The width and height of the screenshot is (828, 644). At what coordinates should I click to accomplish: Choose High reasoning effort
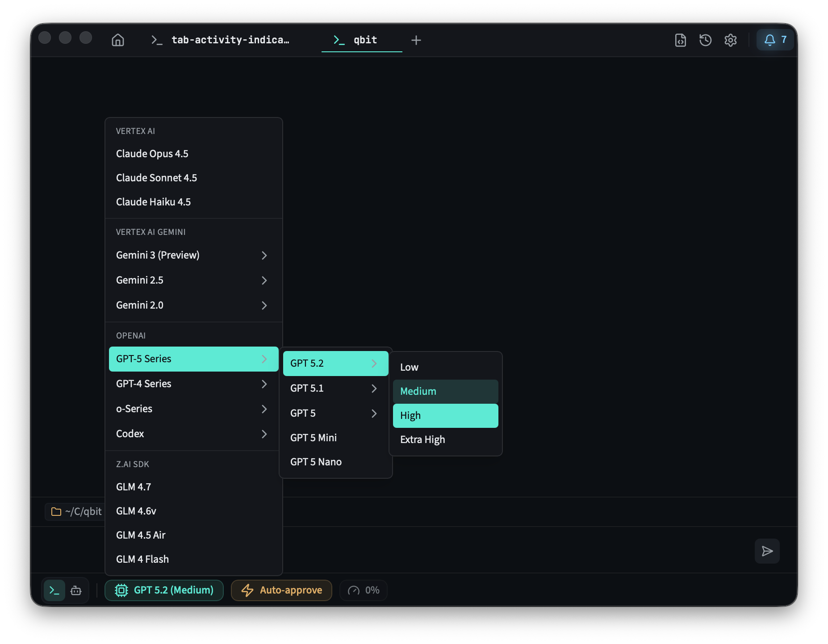coord(446,416)
